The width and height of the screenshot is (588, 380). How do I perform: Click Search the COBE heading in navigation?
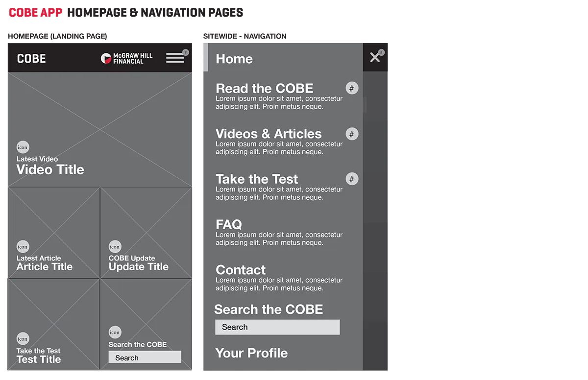click(269, 309)
